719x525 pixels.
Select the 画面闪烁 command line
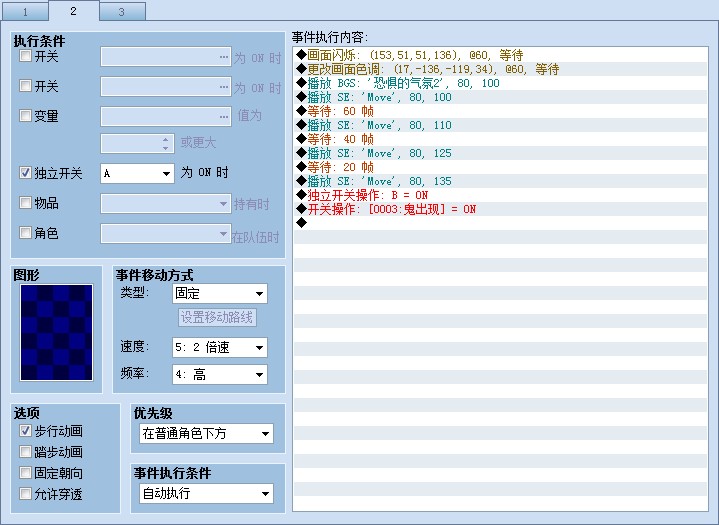pos(500,55)
